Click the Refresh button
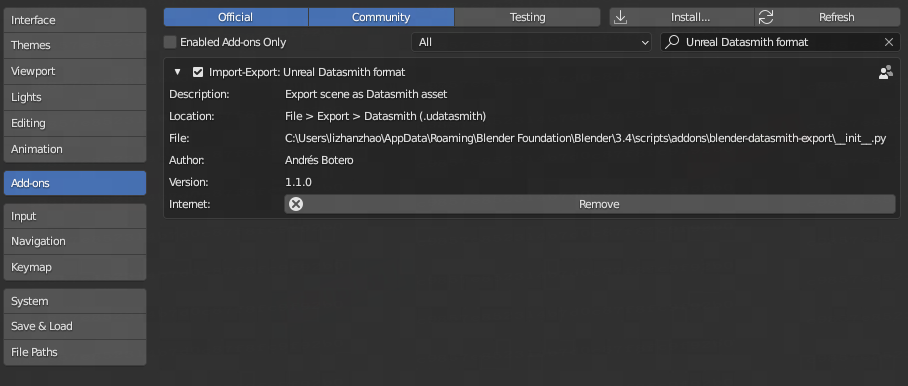 828,17
